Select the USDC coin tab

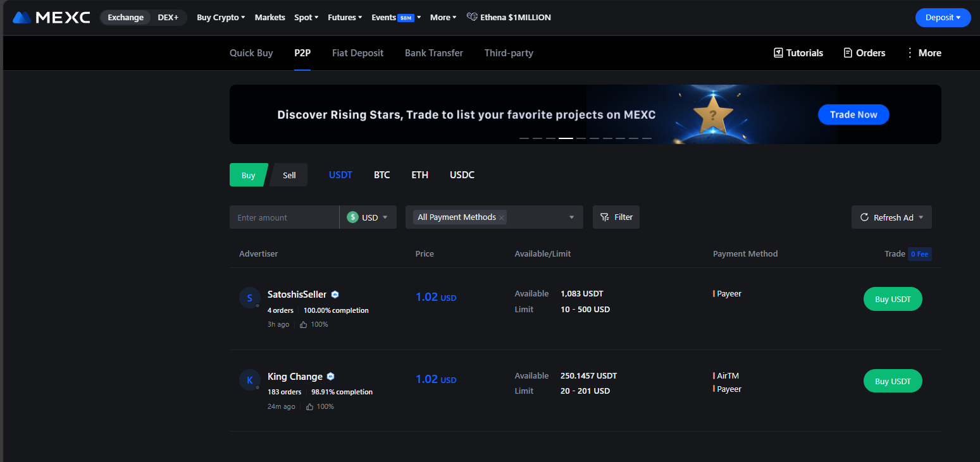click(462, 175)
